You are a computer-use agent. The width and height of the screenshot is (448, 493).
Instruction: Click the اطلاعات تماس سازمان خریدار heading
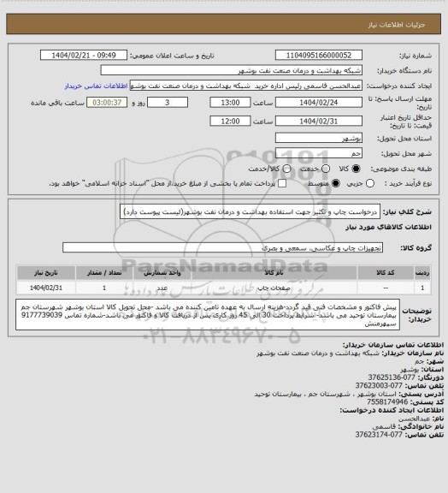point(392,345)
